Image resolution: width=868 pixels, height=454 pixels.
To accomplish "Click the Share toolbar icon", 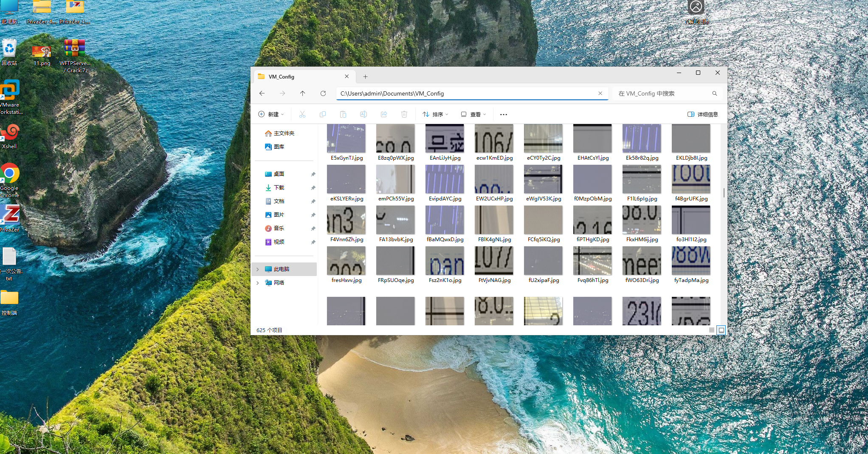I will point(384,114).
